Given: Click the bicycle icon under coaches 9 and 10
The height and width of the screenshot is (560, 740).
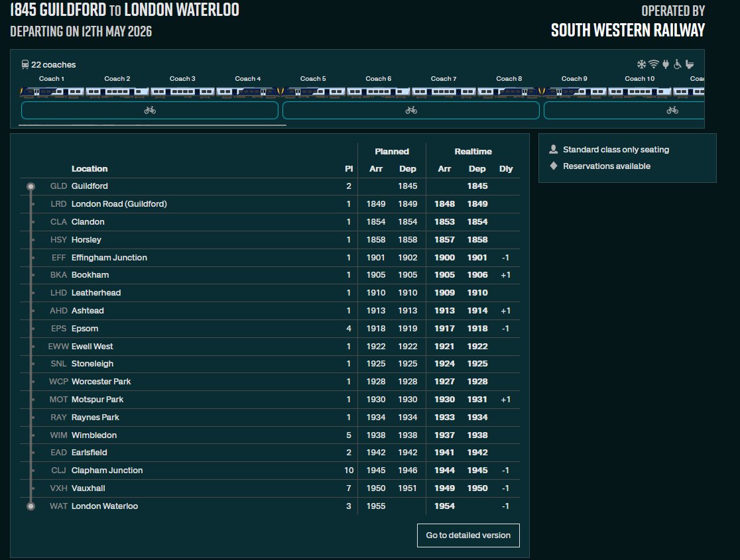Looking at the screenshot, I should pos(672,110).
